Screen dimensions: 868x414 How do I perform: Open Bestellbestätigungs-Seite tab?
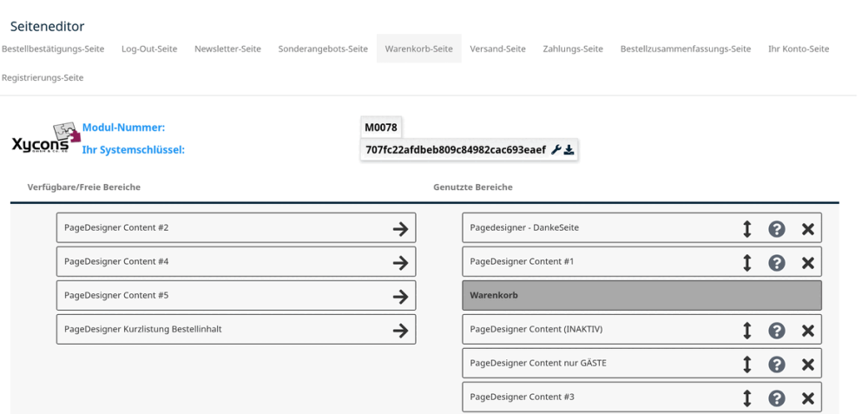point(53,49)
